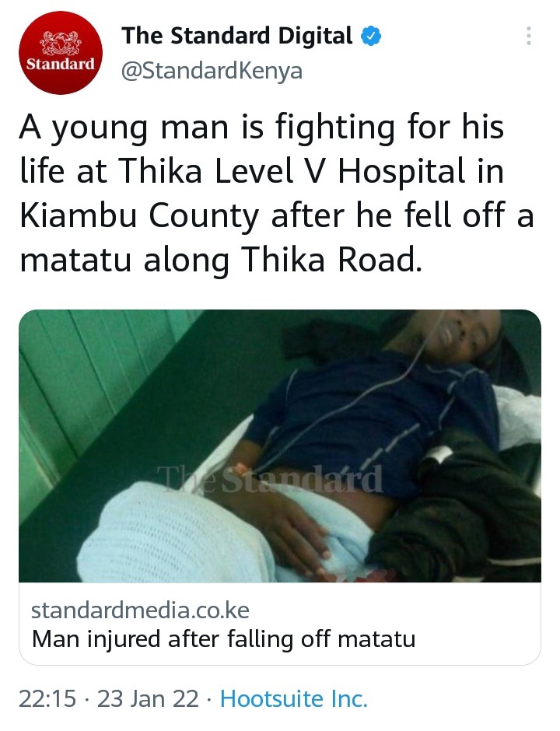560x731 pixels.
Task: Tap 'Kiambu County' in the tweet text
Action: (x=139, y=216)
